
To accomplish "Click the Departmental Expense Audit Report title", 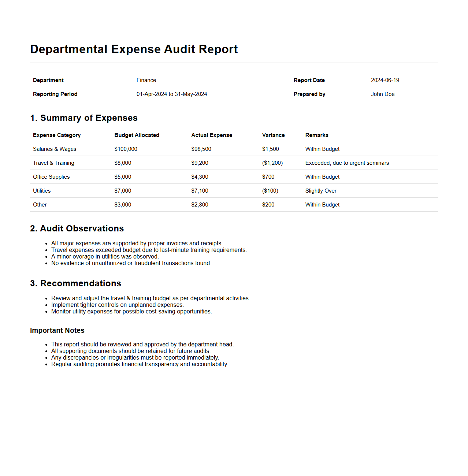I will tap(134, 49).
